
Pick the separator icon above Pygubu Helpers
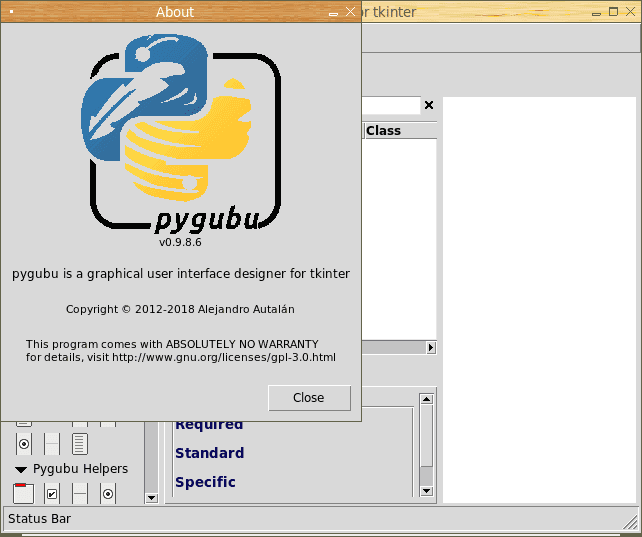point(52,444)
